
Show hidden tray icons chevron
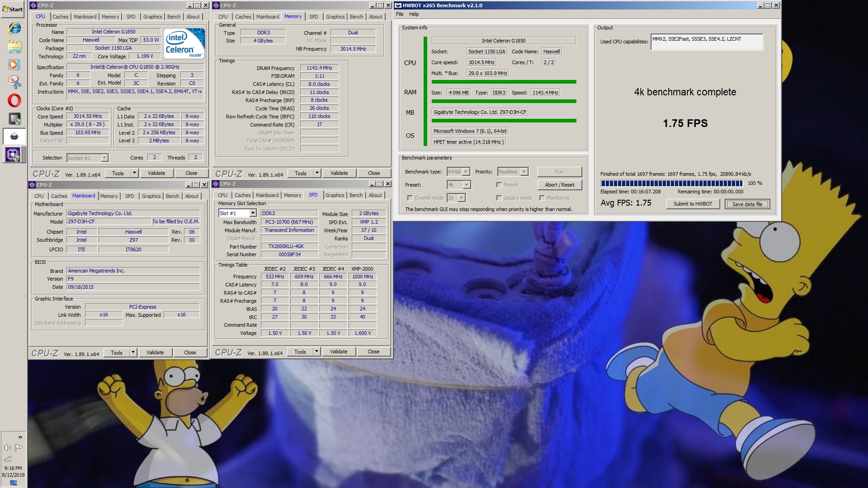pos(20,437)
